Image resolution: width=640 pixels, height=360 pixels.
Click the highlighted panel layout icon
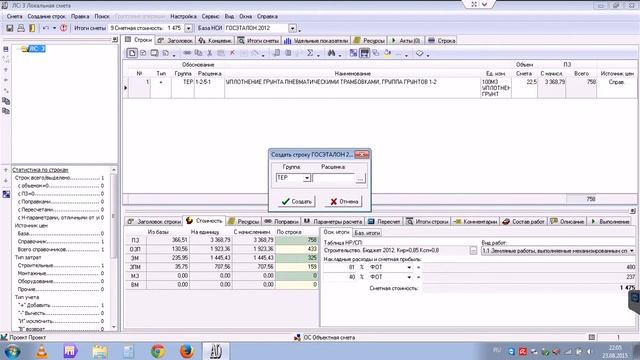point(364,53)
